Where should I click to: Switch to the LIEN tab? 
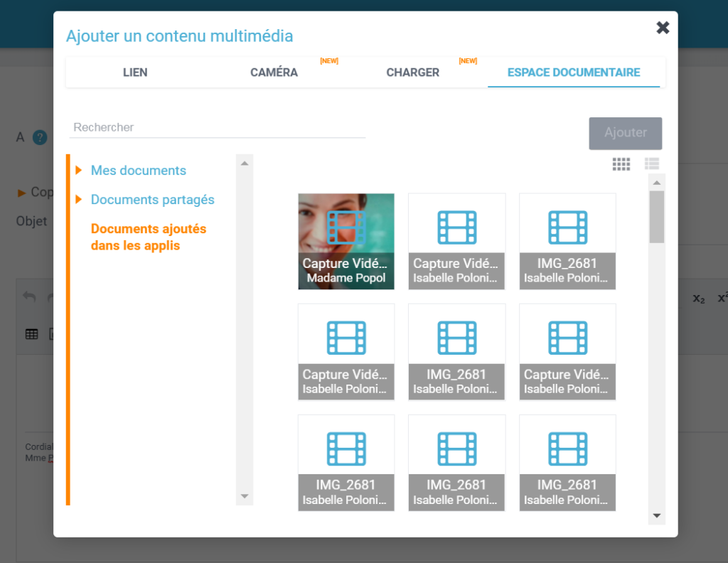[135, 73]
